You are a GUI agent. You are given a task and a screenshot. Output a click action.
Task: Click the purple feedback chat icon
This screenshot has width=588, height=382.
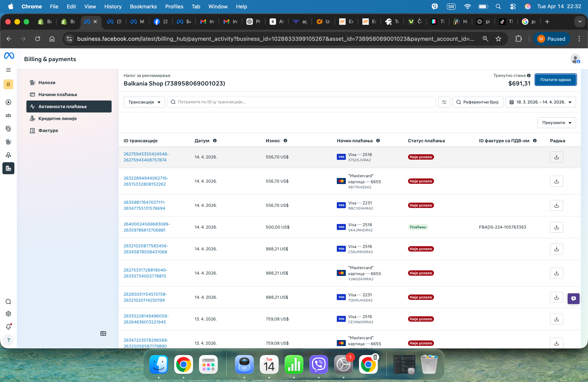[573, 299]
